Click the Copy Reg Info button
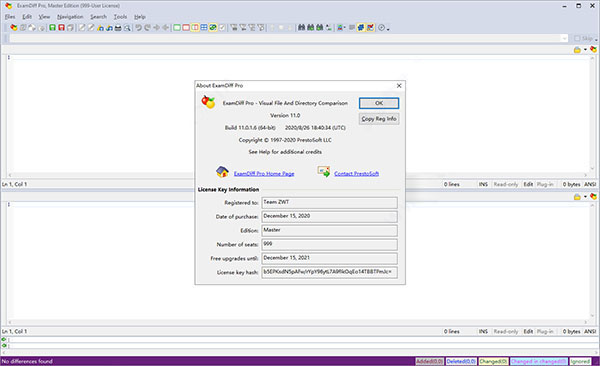600x366 pixels. tap(379, 119)
